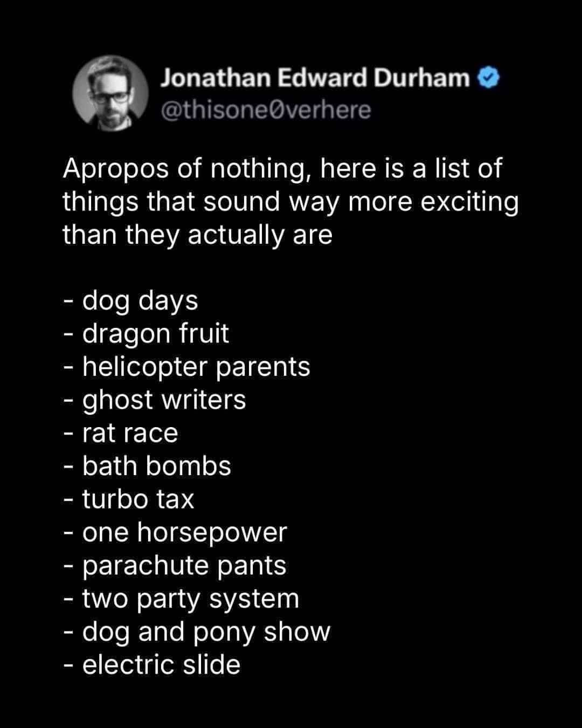
Task: Click the "than they actually are" line
Action: coord(197,235)
